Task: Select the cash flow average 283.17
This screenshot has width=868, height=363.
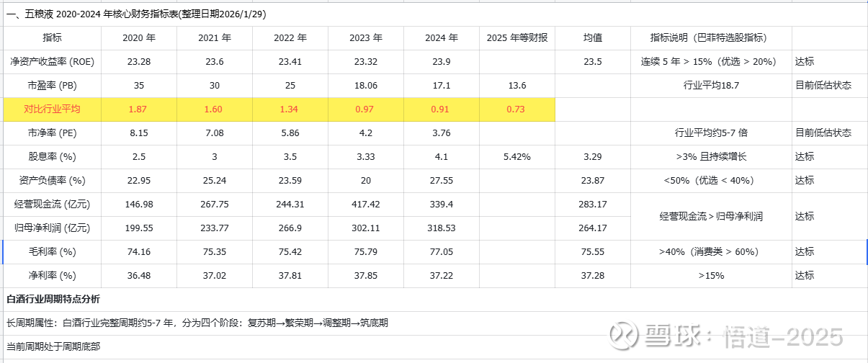Action: (x=593, y=205)
